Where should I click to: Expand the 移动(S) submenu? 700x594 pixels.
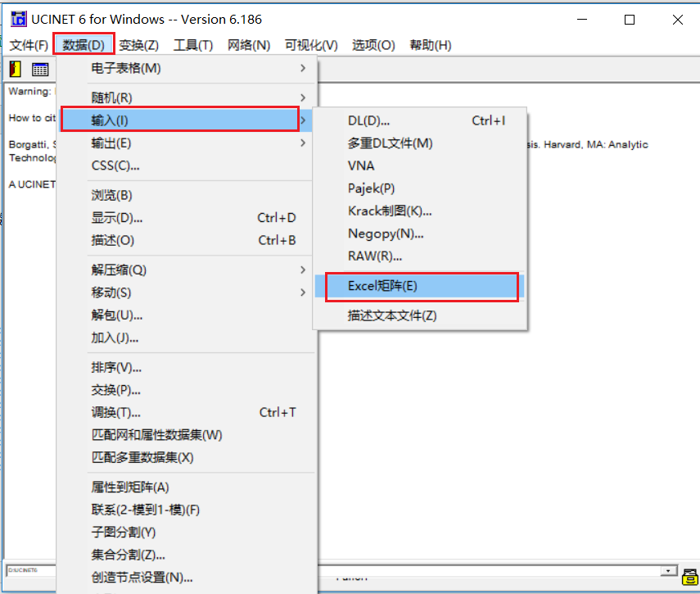point(186,292)
